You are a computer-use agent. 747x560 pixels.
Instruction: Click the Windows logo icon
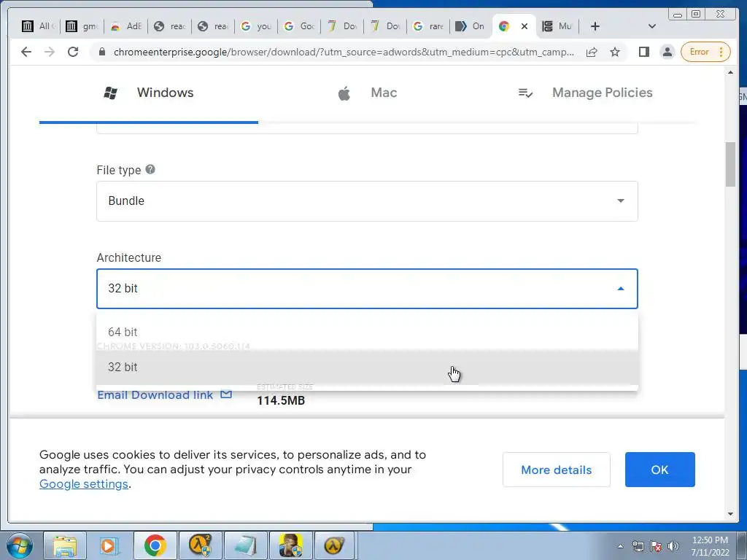pos(111,93)
